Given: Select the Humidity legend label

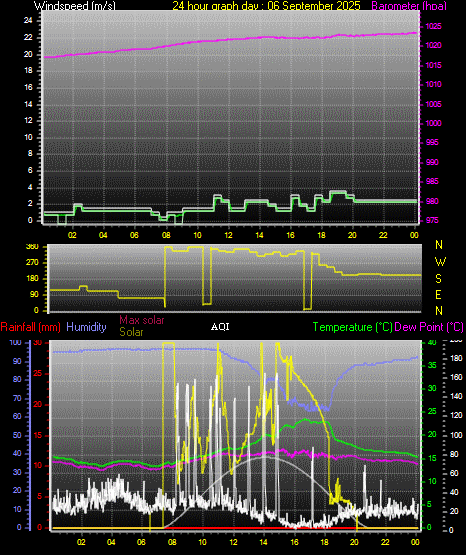Looking at the screenshot, I should (x=86, y=327).
